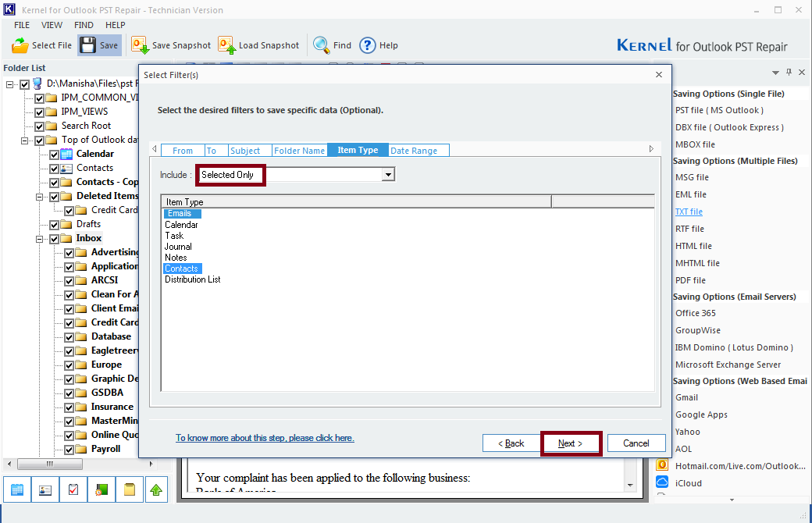Click the pin icon on saving options panel
The width and height of the screenshot is (812, 523).
(789, 72)
